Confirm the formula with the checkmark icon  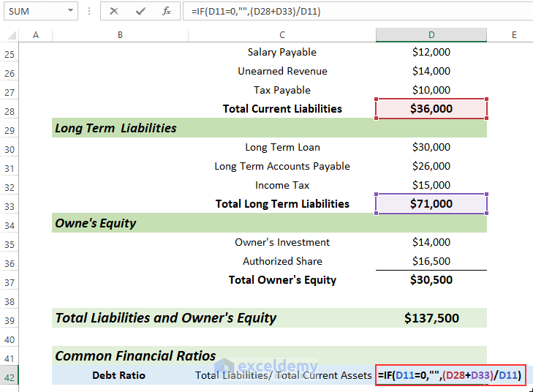(x=140, y=11)
